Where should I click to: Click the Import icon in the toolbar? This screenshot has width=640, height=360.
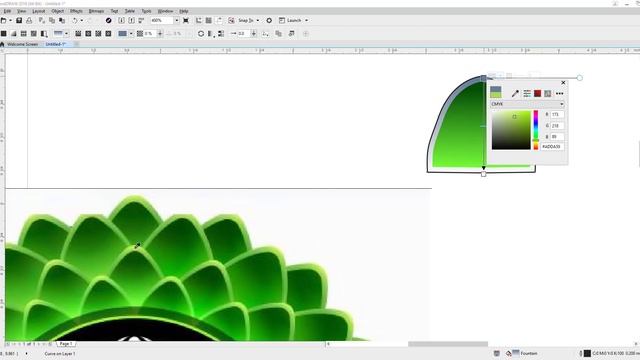pyautogui.click(x=121, y=20)
